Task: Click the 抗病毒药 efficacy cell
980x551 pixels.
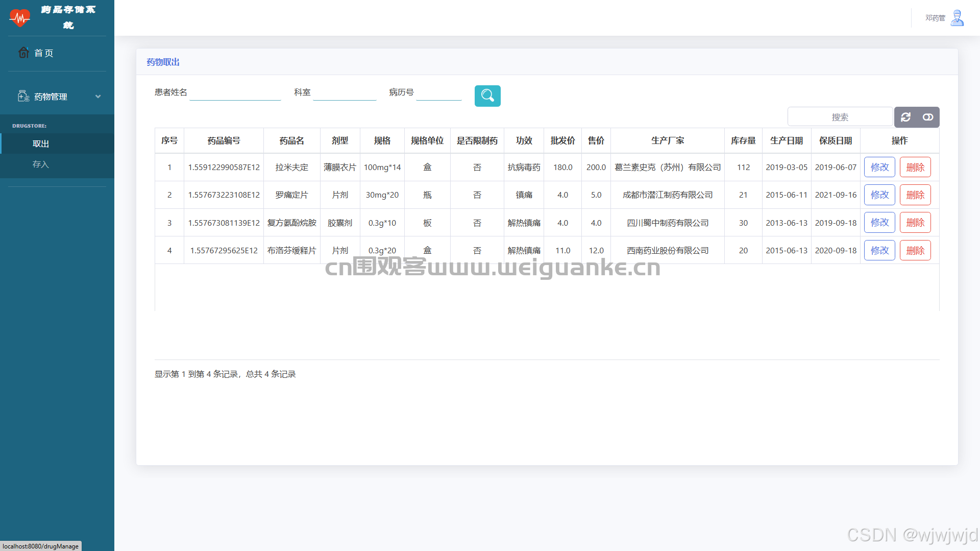Action: coord(524,167)
